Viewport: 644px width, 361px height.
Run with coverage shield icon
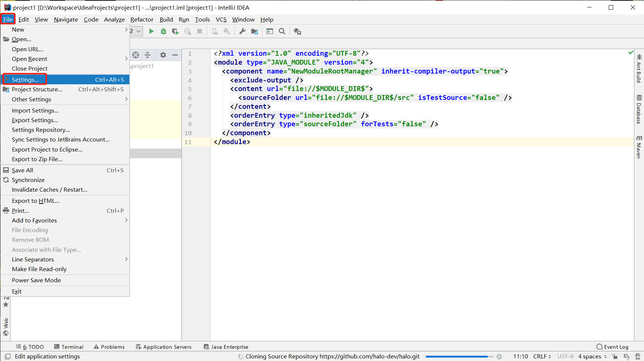point(175,32)
